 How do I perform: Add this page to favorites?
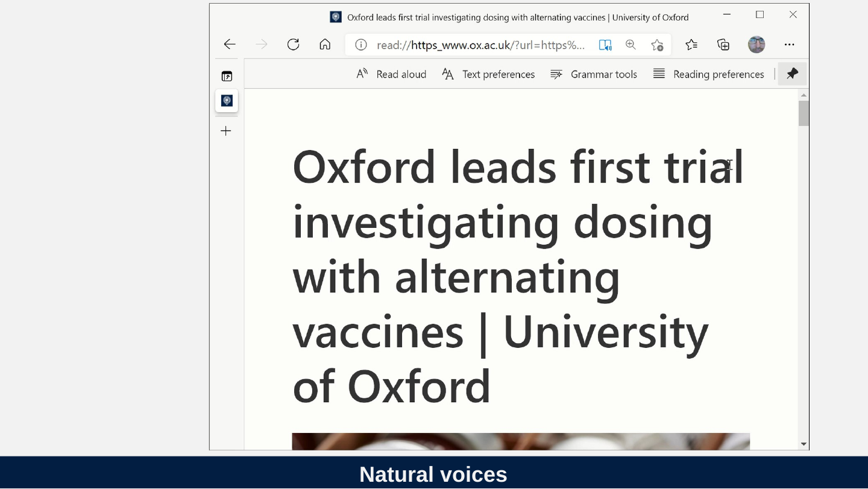click(x=657, y=45)
